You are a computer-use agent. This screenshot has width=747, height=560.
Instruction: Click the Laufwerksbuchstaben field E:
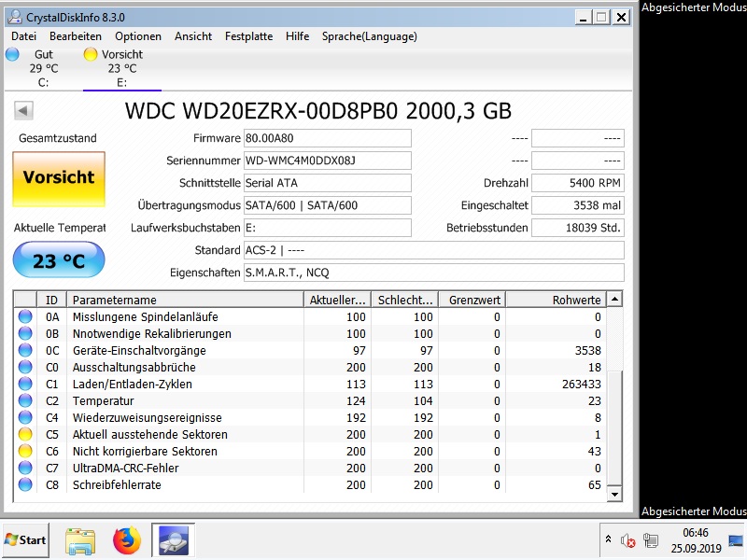tap(328, 228)
